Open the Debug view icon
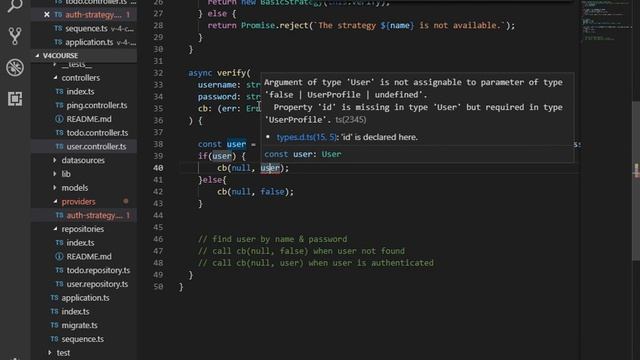The width and height of the screenshot is (640, 360). [15, 67]
